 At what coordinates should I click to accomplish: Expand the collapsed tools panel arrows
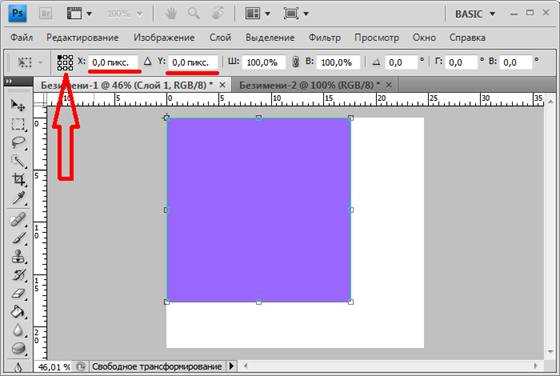9,82
